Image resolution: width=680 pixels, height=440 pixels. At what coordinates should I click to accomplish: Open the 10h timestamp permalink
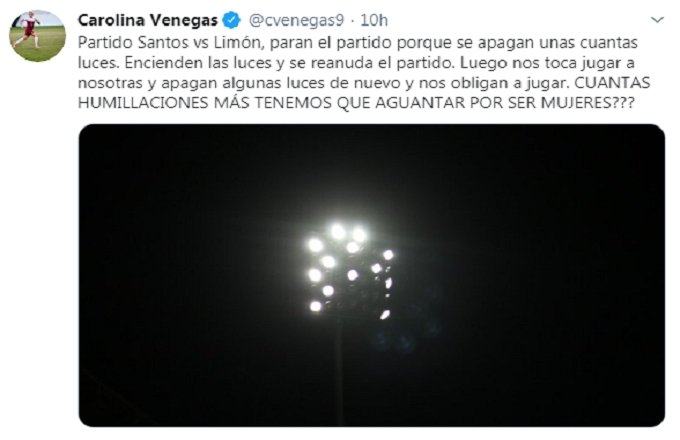(374, 20)
